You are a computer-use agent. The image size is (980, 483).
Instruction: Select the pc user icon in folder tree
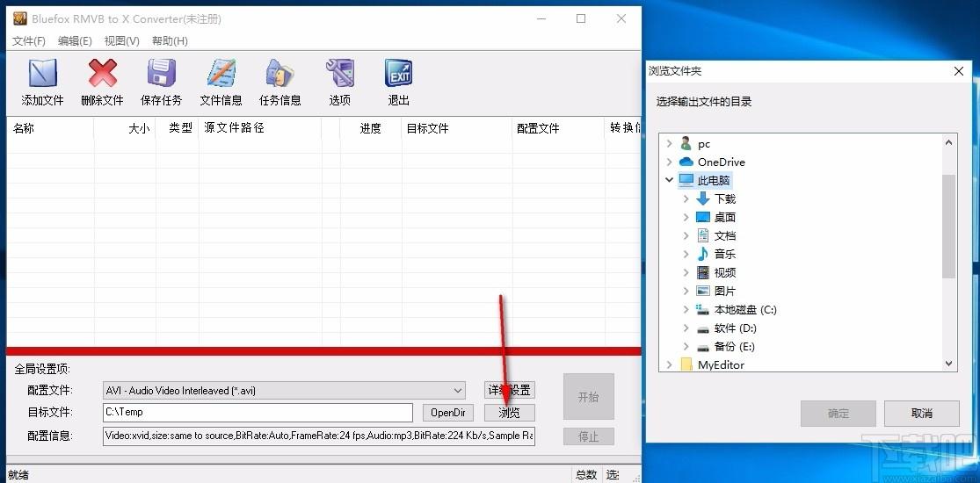686,144
